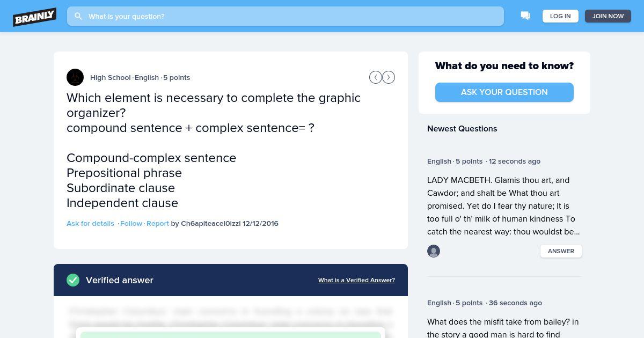Click the '5 points' label in question header
The image size is (644, 338).
(177, 77)
